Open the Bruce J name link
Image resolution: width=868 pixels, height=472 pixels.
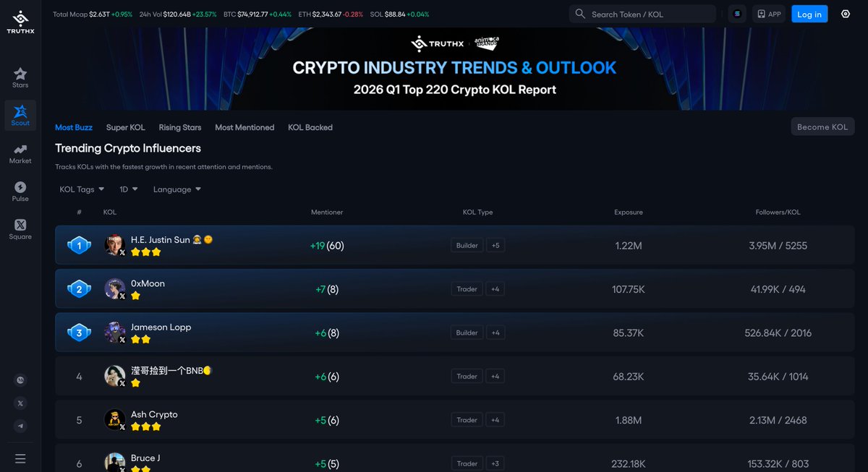point(145,458)
